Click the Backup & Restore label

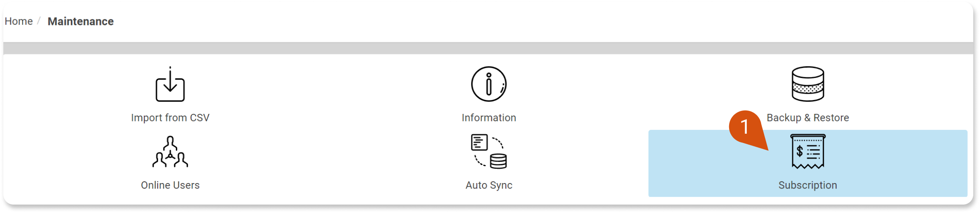(808, 118)
